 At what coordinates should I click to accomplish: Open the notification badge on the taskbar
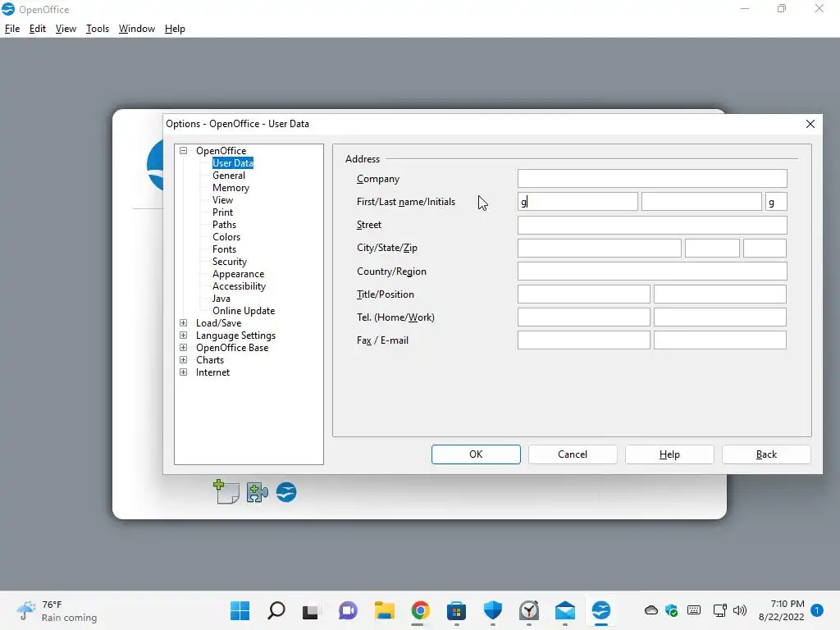click(816, 610)
